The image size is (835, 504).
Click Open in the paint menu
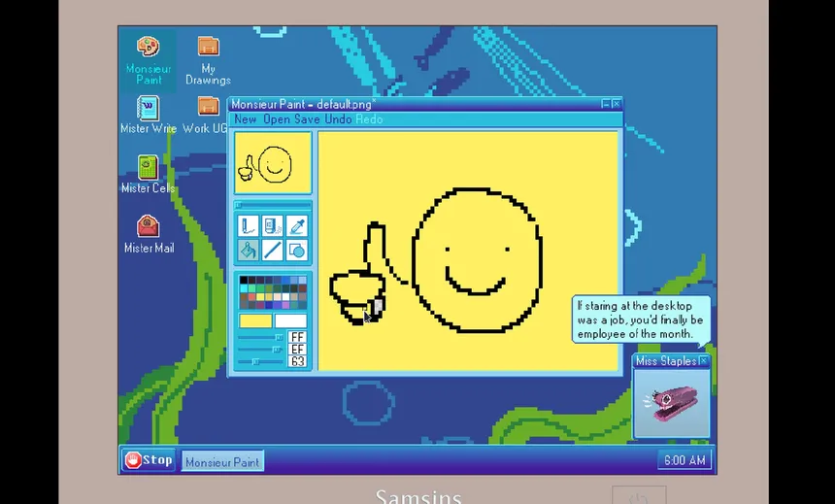pyautogui.click(x=277, y=119)
